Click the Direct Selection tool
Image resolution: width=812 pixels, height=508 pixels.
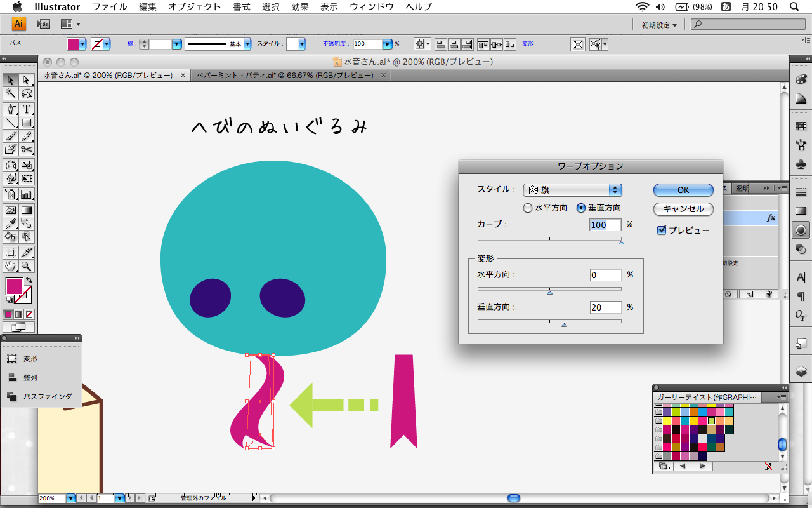pyautogui.click(x=27, y=80)
